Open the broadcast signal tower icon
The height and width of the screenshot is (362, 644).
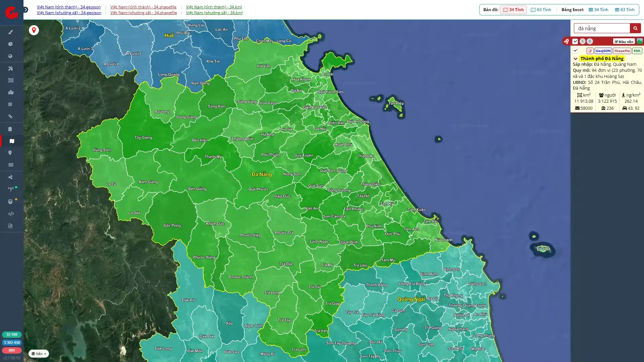[11, 189]
